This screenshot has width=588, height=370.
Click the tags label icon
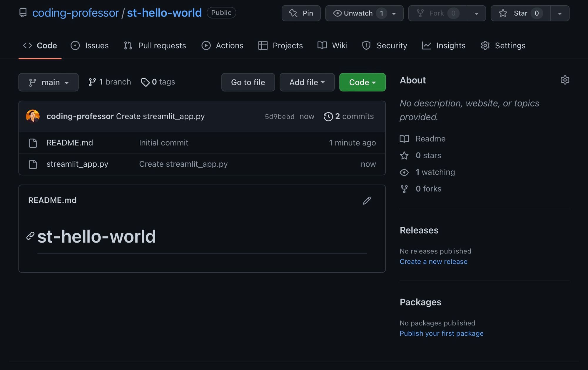click(x=145, y=82)
